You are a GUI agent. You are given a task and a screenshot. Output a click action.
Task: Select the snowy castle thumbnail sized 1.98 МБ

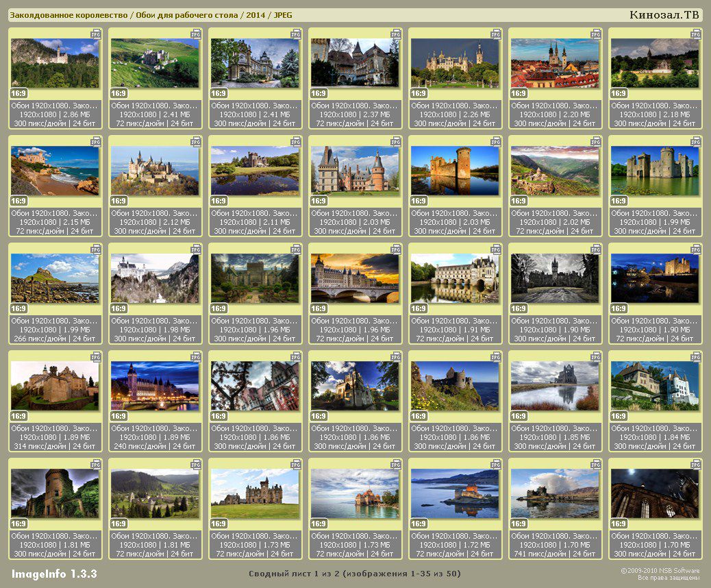pos(155,278)
